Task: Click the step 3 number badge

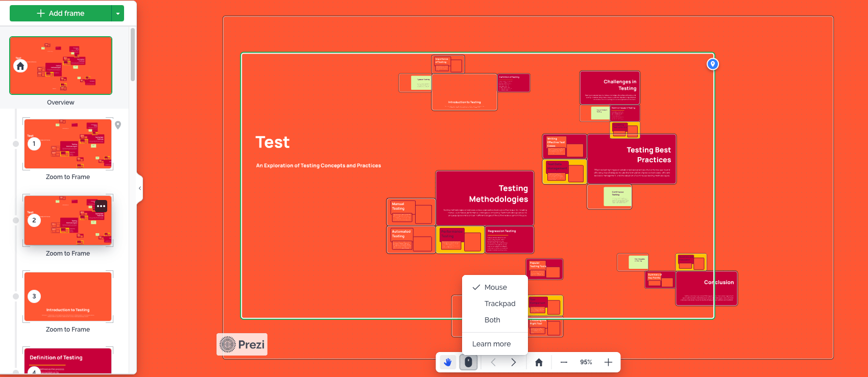Action: coord(34,296)
